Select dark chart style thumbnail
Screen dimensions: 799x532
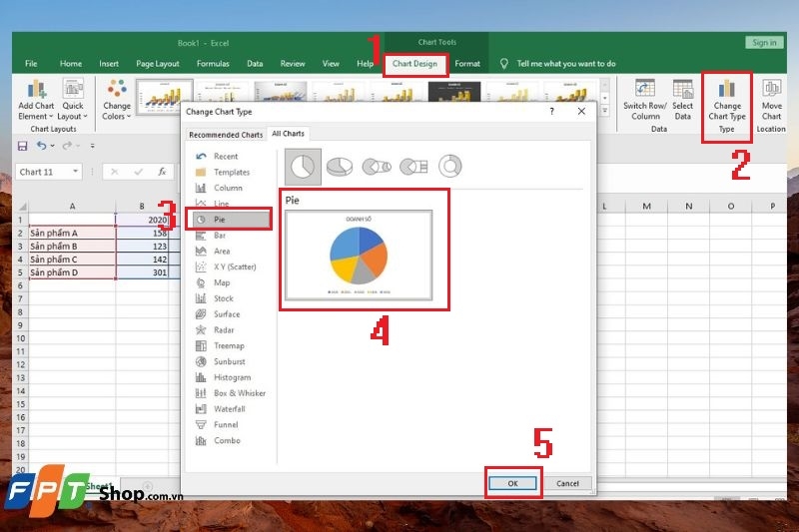[x=454, y=92]
